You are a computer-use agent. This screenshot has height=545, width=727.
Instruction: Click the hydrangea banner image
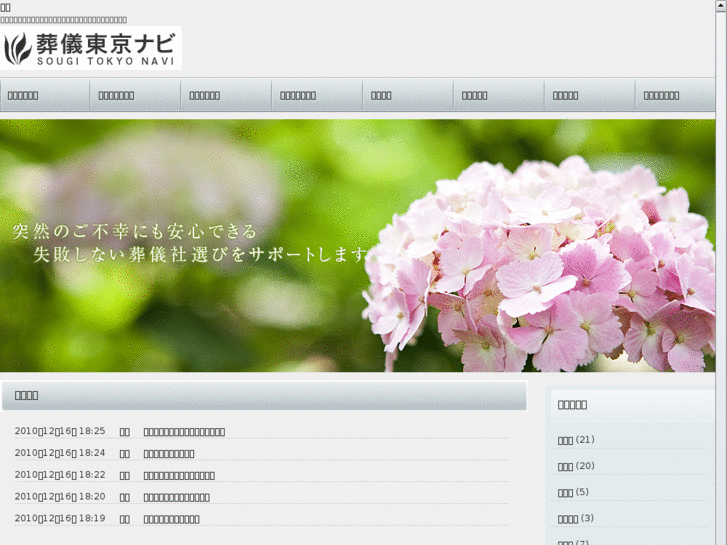pyautogui.click(x=363, y=246)
